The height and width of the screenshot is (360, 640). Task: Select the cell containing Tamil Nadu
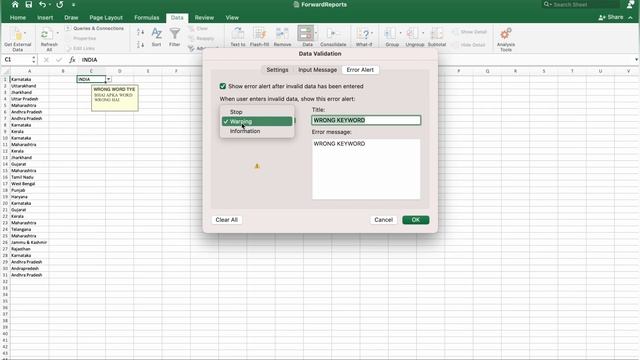[29, 177]
